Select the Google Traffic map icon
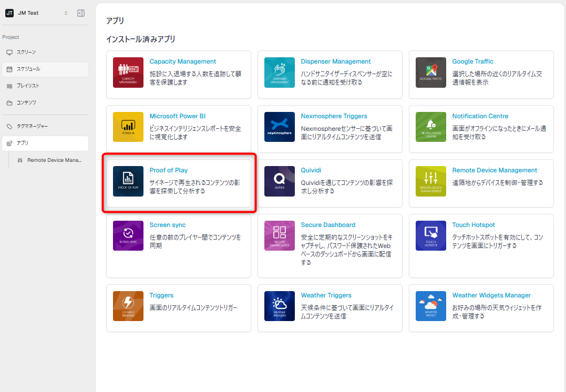The height and width of the screenshot is (392, 566). pyautogui.click(x=430, y=73)
